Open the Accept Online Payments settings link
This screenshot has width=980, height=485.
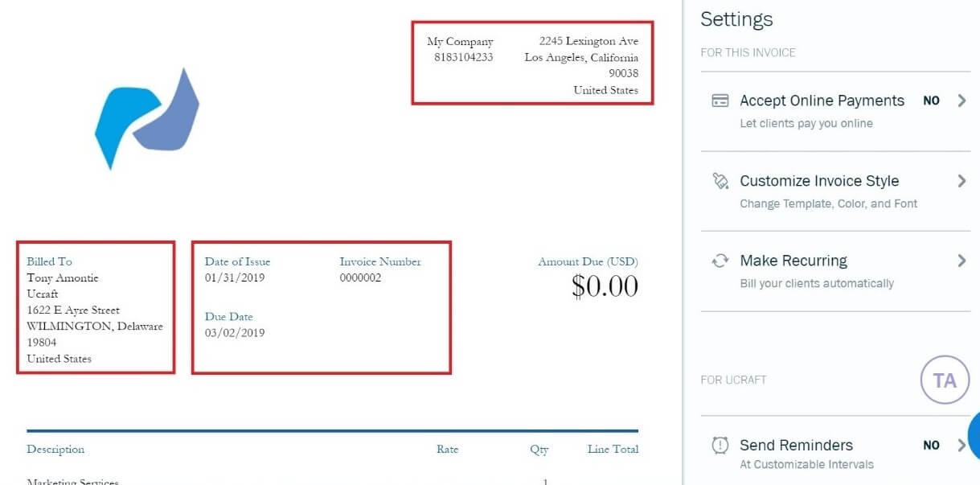tap(822, 101)
